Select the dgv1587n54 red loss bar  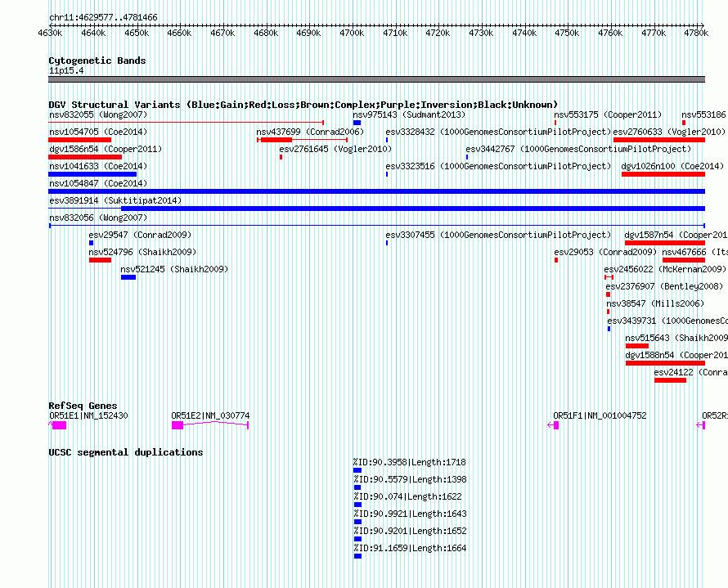[665, 243]
